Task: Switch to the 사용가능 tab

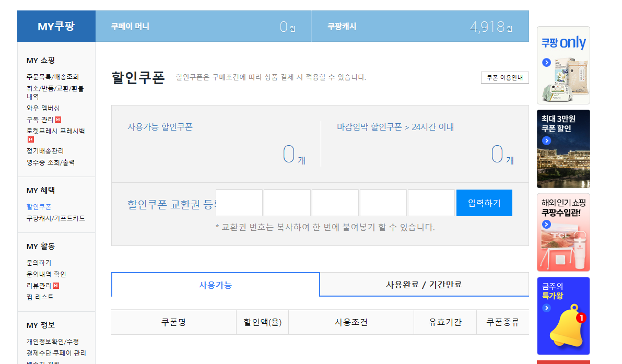Action: [x=215, y=285]
